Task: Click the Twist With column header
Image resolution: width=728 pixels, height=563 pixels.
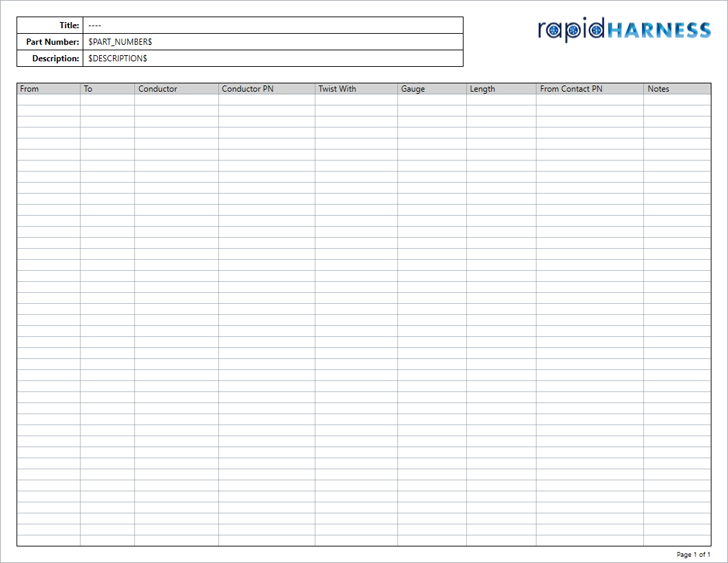Action: click(x=356, y=89)
